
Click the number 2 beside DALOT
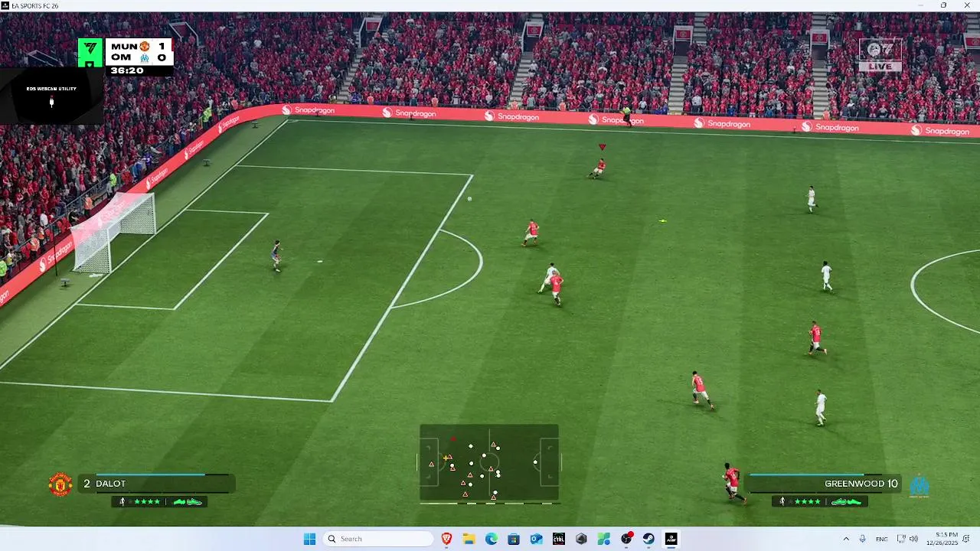pyautogui.click(x=87, y=484)
